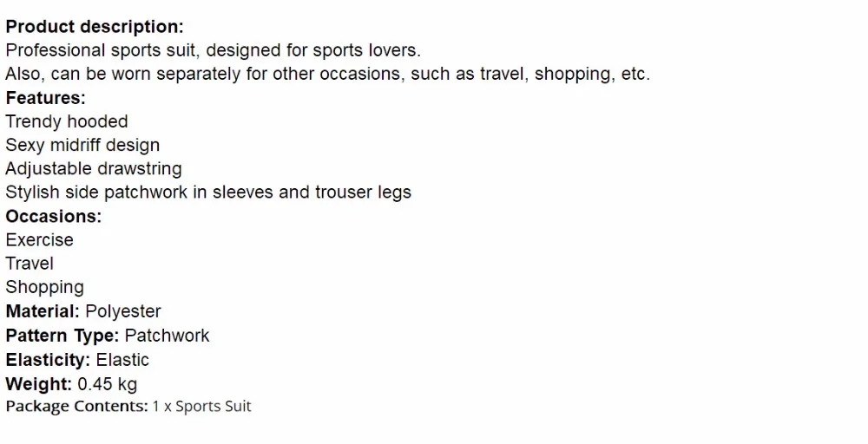Viewport: 868px width, 444px height.
Task: Click the 'Elasticity:' label
Action: (x=48, y=360)
